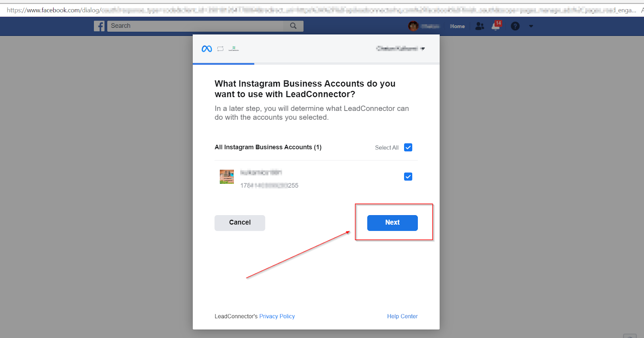Click the profile avatar in header
The image size is (644, 338).
413,26
